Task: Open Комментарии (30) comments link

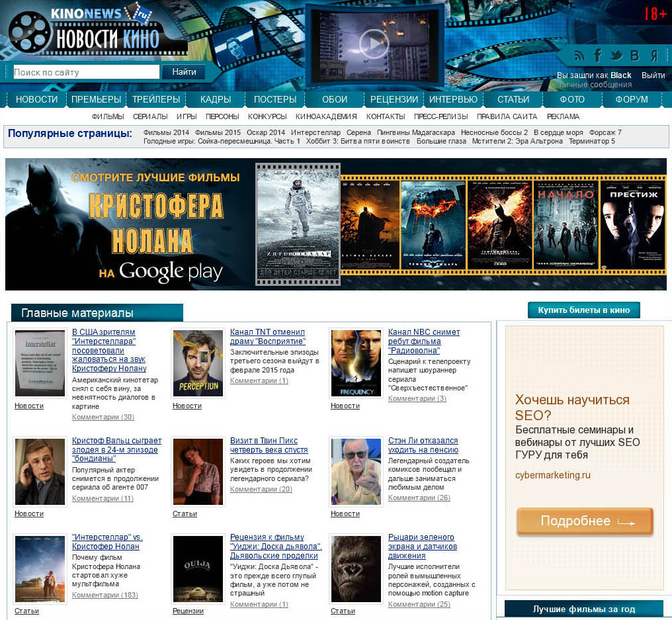Action: click(103, 417)
